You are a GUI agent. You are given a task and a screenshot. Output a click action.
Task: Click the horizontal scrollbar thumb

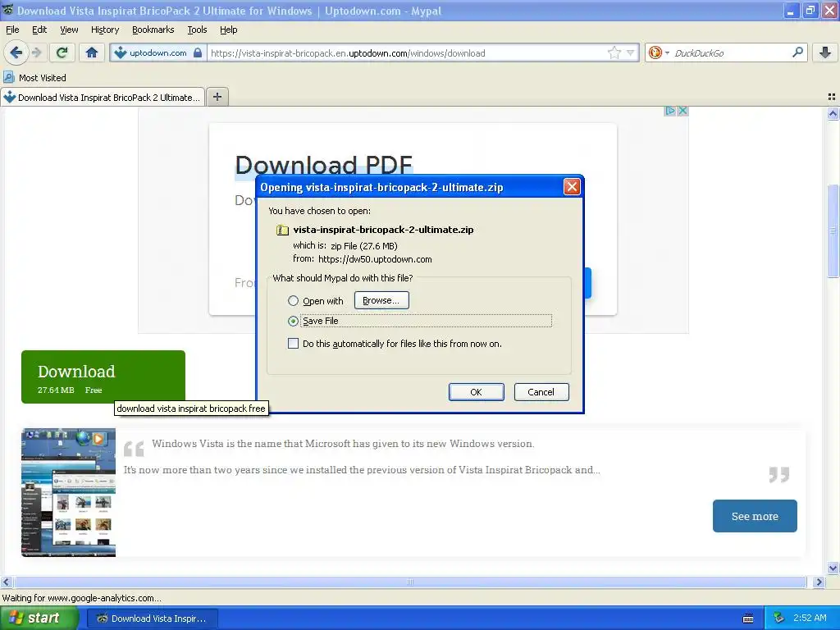410,582
